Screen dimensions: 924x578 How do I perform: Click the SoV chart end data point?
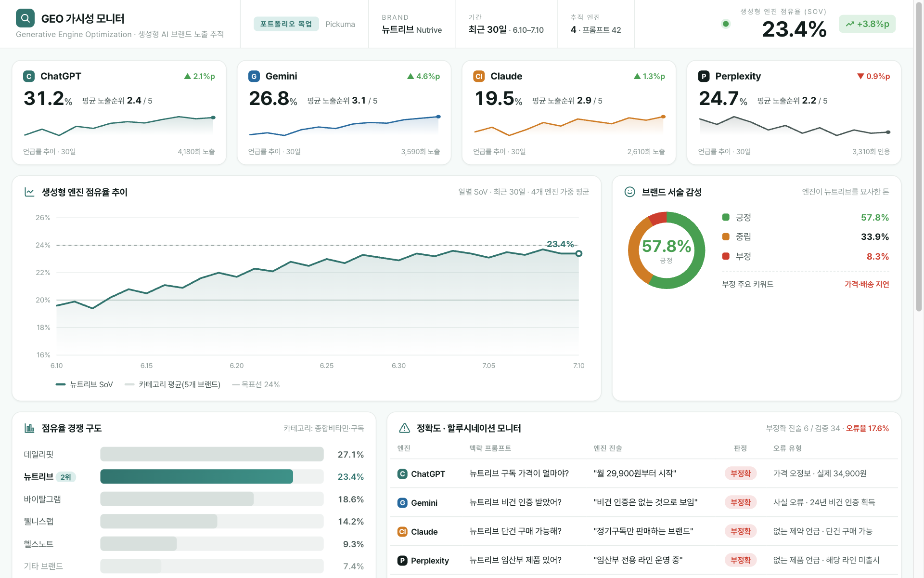pos(579,253)
